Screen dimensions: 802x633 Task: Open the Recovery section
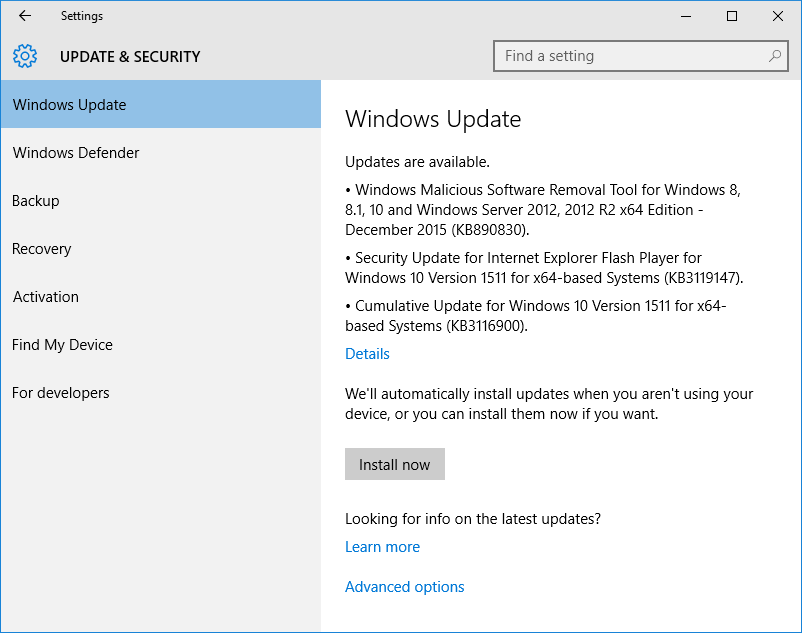point(161,248)
